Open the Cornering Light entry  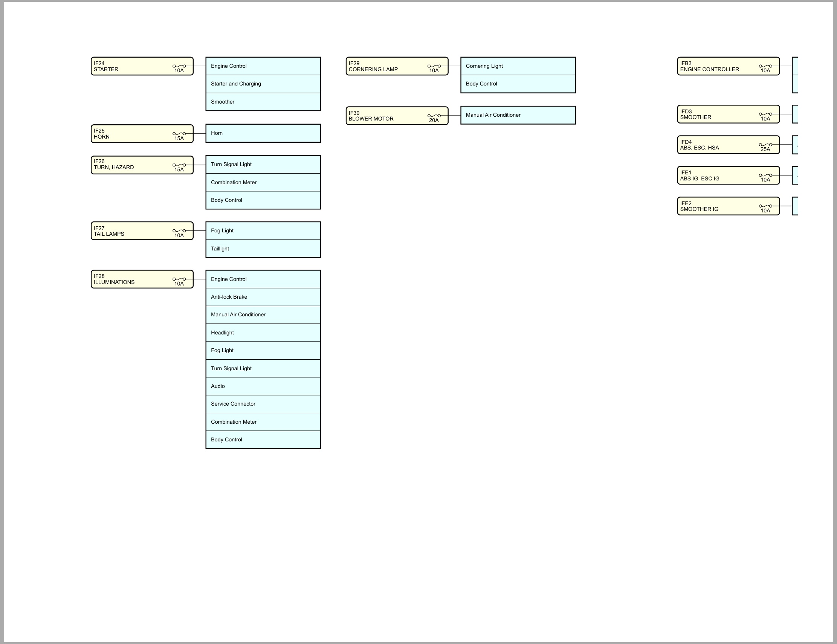point(518,66)
